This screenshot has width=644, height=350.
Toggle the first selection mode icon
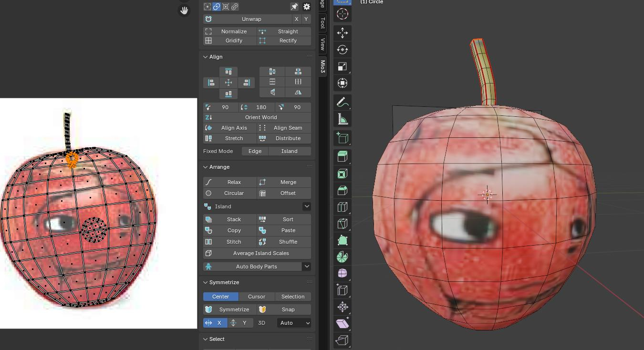pyautogui.click(x=208, y=7)
